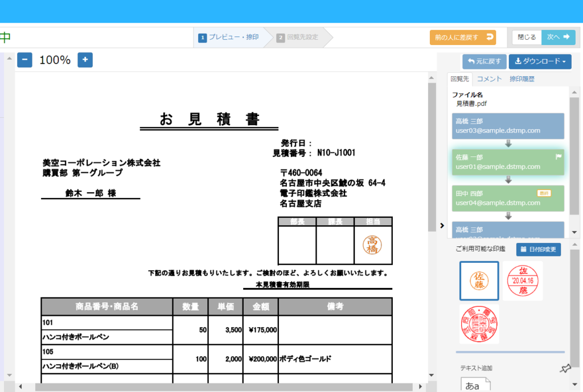
Task: Switch to the コメント tab
Action: [x=489, y=79]
